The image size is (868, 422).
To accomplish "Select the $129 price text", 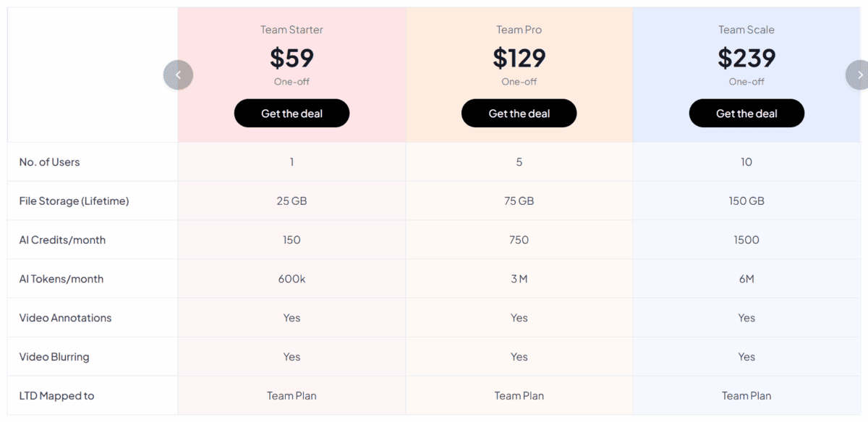I will click(519, 57).
